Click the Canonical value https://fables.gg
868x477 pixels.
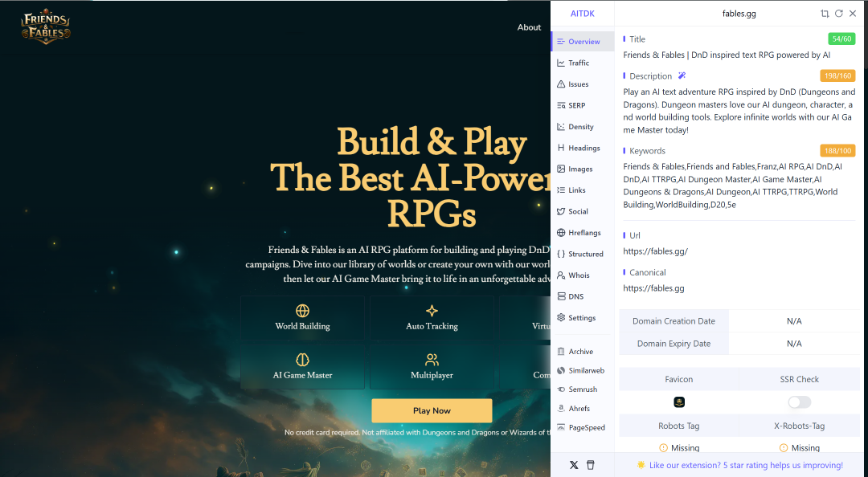(x=653, y=288)
